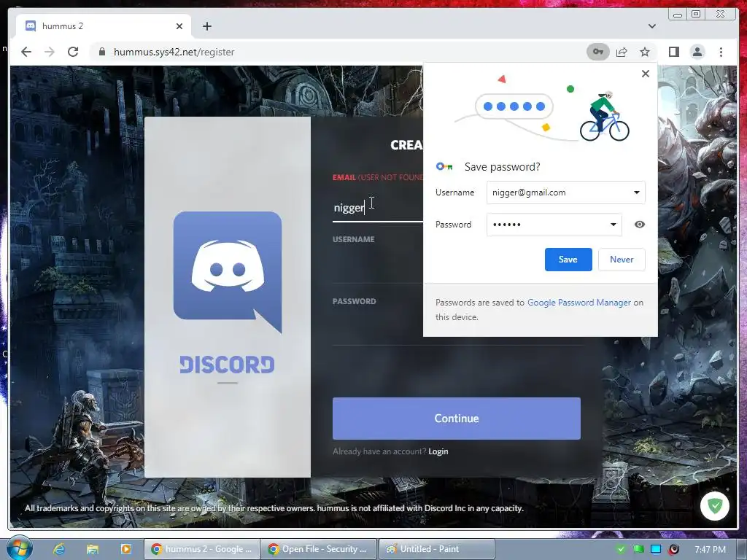Open the Chrome side panel icon
This screenshot has width=747, height=560.
tap(673, 52)
